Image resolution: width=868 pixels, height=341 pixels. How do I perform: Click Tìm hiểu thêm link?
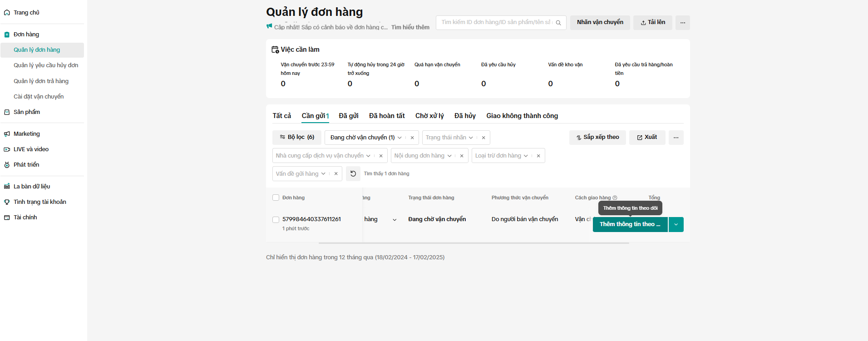410,27
